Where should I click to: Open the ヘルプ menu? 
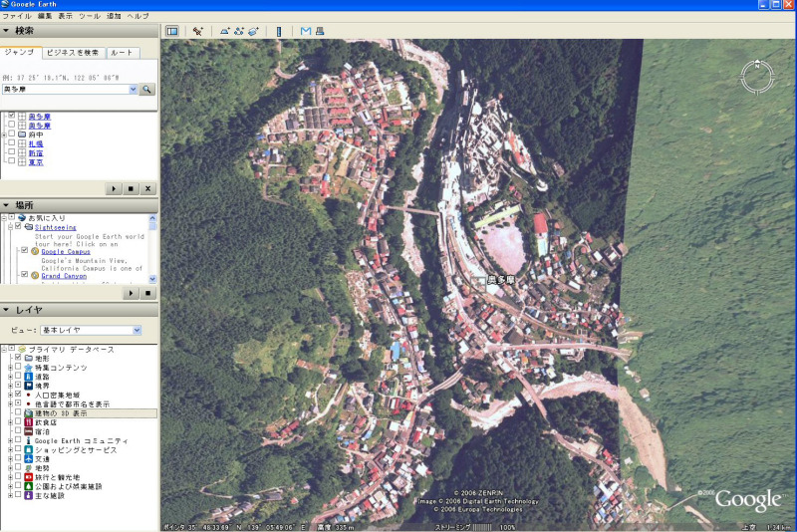click(x=138, y=16)
